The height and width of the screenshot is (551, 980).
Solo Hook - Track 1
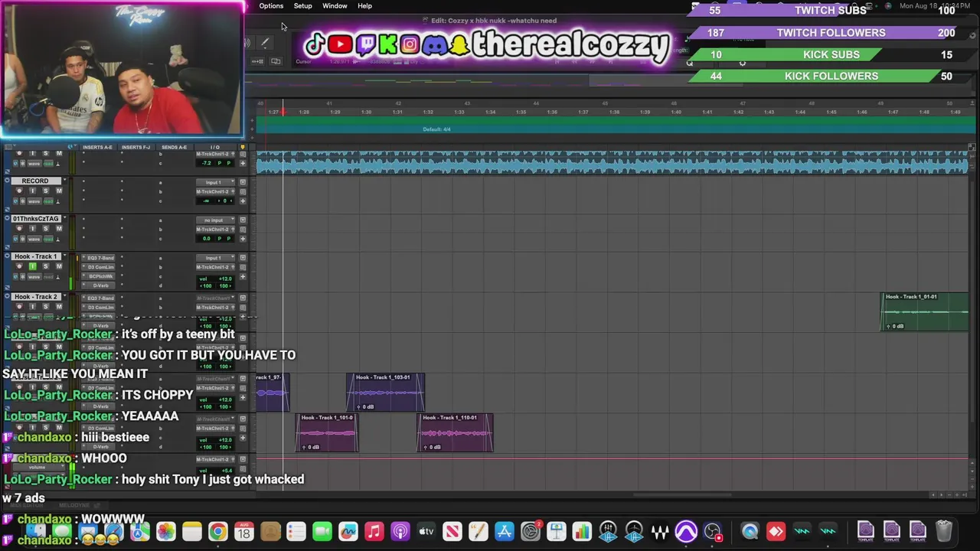tap(45, 266)
